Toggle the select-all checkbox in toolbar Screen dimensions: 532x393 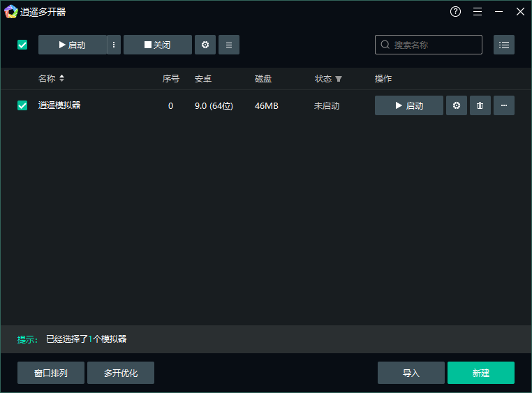22,45
